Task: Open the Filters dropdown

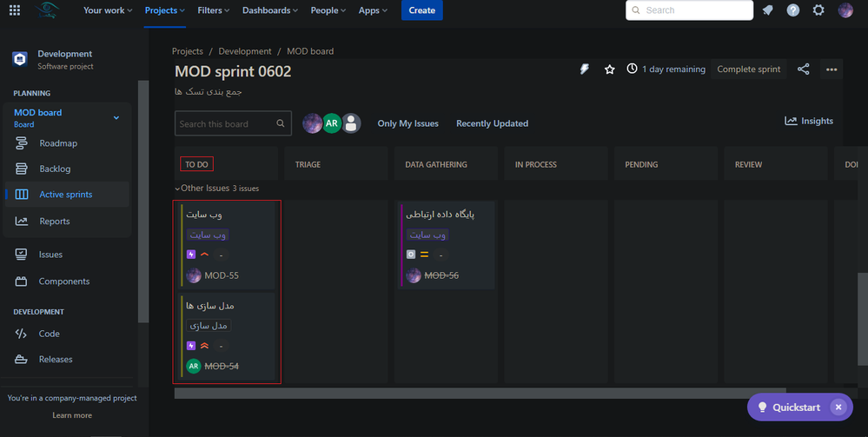Action: pyautogui.click(x=214, y=10)
